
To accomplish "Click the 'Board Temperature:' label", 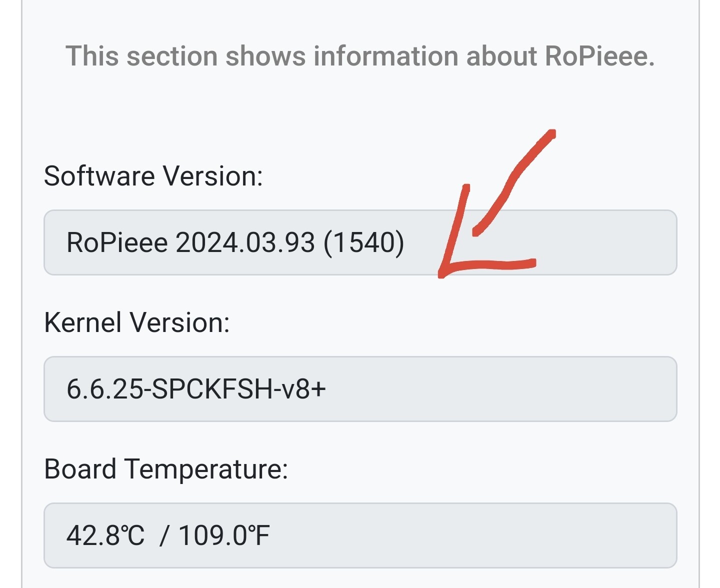I will (x=166, y=469).
